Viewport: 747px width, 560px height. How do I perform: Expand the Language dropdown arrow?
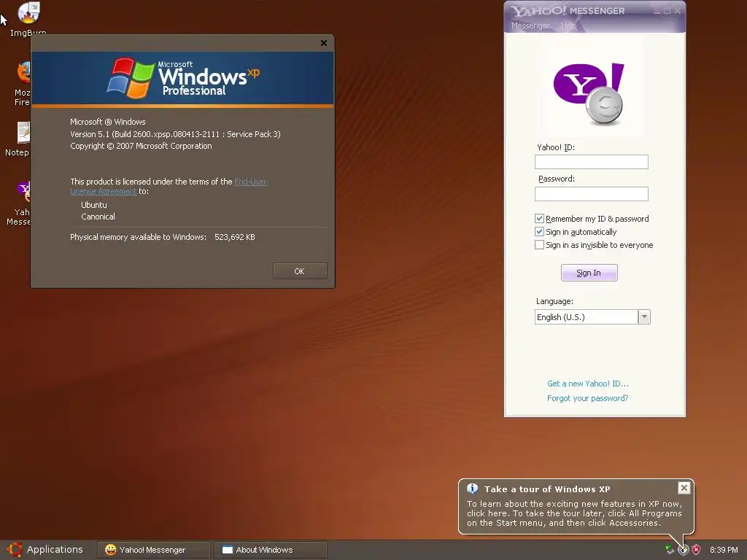644,316
